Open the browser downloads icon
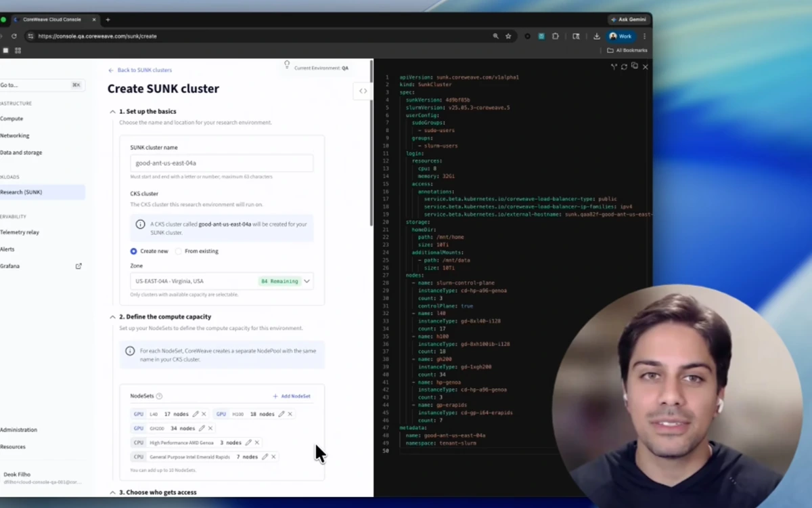The image size is (812, 508). [x=597, y=36]
